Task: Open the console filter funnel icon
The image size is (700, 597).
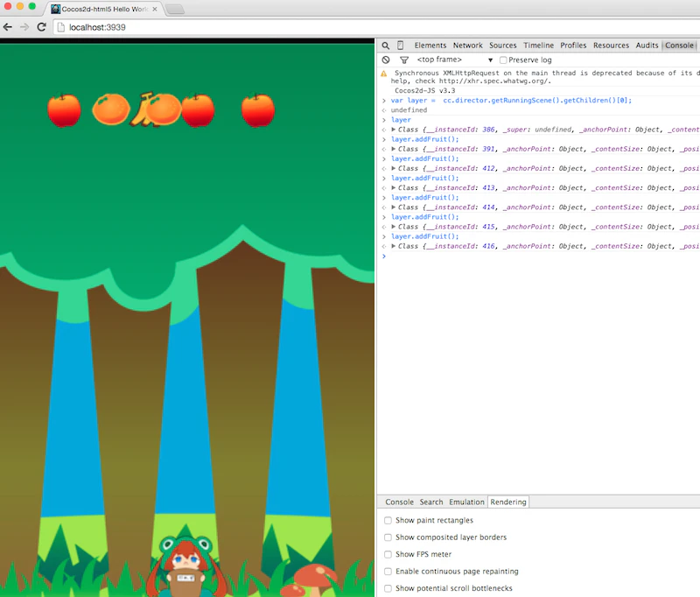Action: [404, 60]
